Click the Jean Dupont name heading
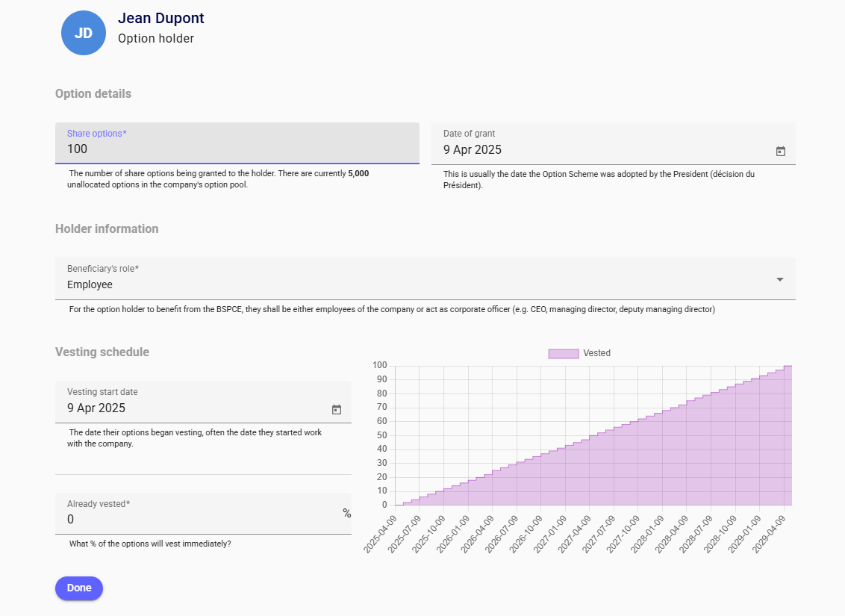Viewport: 845px width, 616px height. point(160,19)
